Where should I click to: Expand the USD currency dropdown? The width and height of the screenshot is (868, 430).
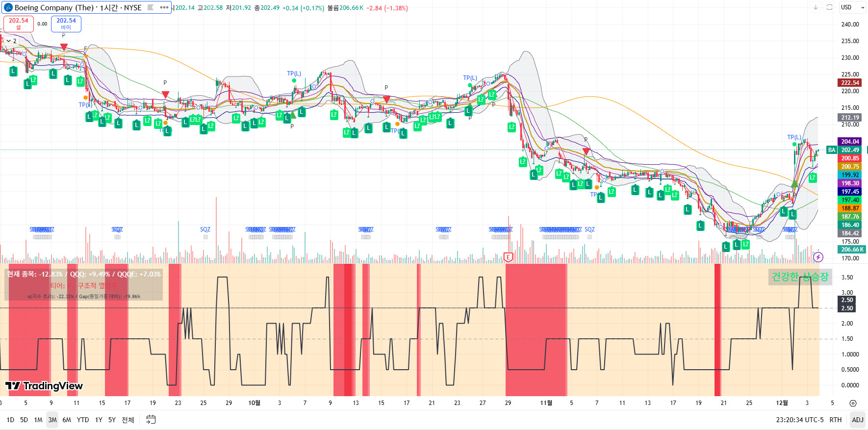point(852,7)
